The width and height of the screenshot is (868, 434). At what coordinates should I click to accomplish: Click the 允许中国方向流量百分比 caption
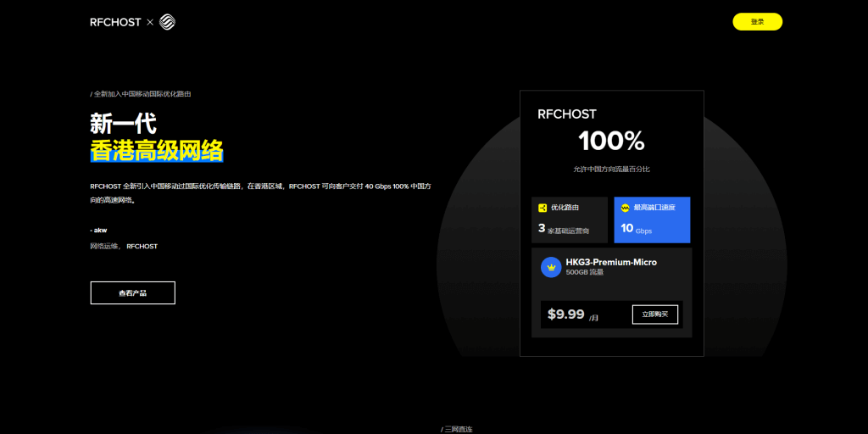pos(611,170)
